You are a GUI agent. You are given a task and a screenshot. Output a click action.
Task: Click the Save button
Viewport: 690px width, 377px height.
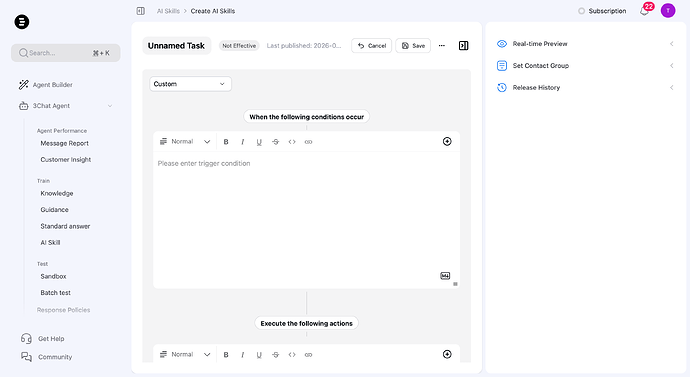[x=413, y=46]
